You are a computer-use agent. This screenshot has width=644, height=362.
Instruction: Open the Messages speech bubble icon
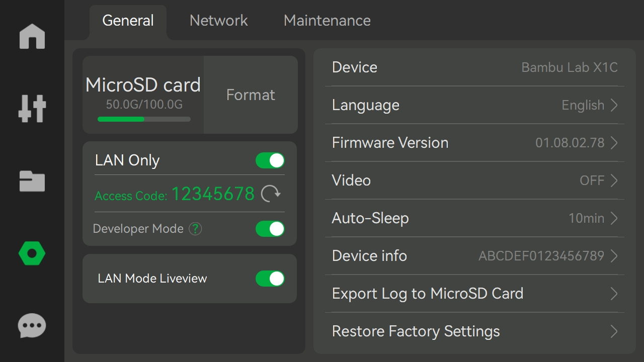(x=32, y=326)
